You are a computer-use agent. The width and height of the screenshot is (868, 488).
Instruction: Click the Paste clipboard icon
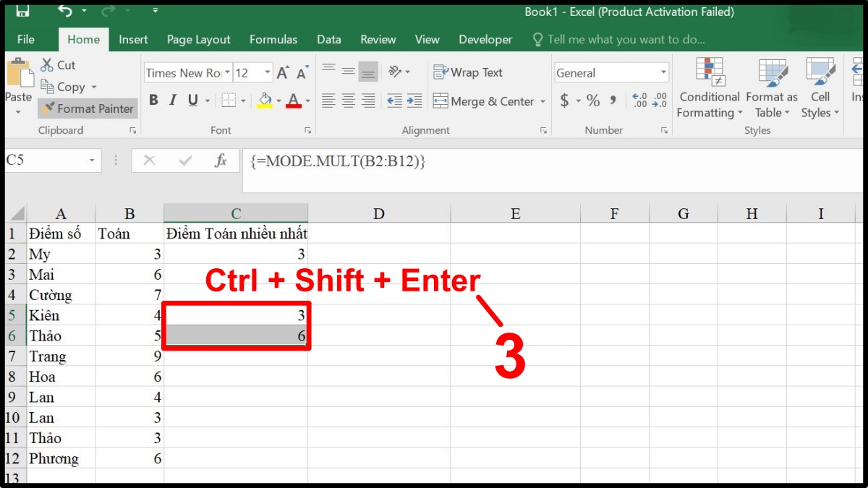(x=19, y=72)
